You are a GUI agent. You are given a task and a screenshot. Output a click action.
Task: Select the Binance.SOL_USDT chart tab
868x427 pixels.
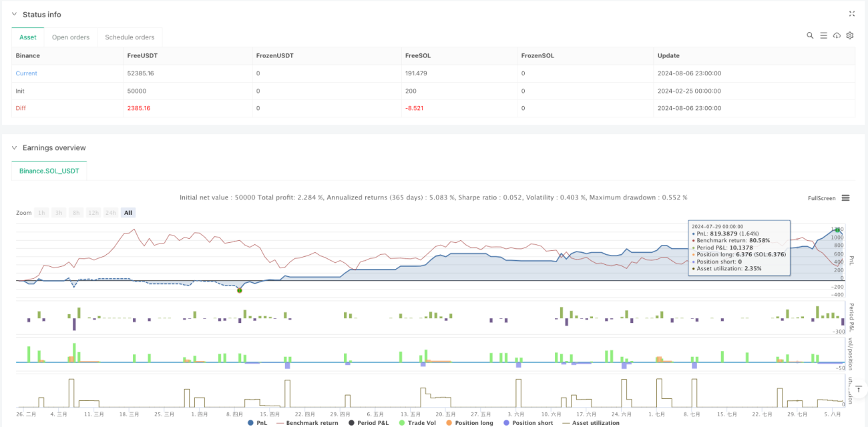click(49, 171)
